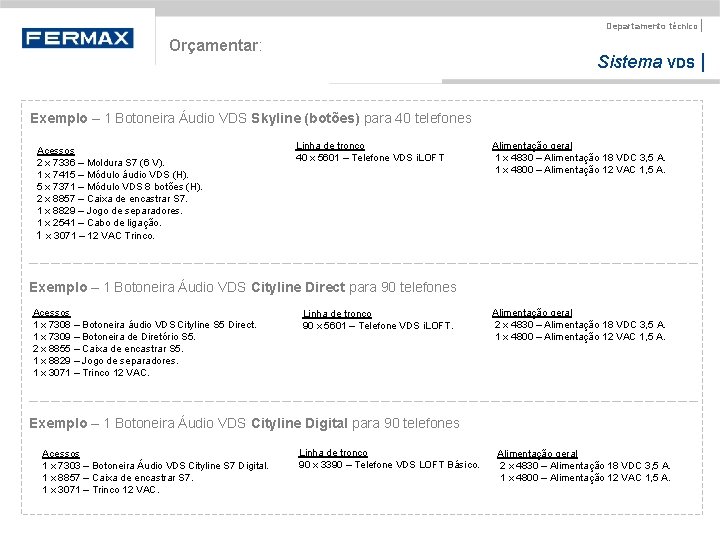Click '90 x 5601 – Telefone VDS iLOFT' line

378,326
